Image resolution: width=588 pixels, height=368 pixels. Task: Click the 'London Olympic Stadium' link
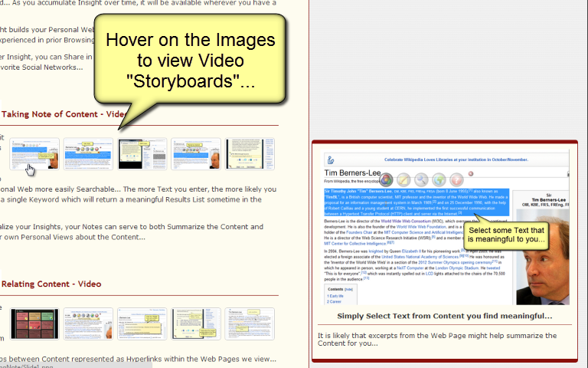457,268
